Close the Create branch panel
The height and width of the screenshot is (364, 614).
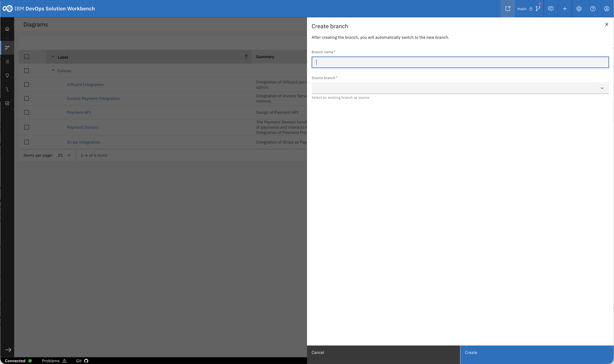pyautogui.click(x=607, y=24)
